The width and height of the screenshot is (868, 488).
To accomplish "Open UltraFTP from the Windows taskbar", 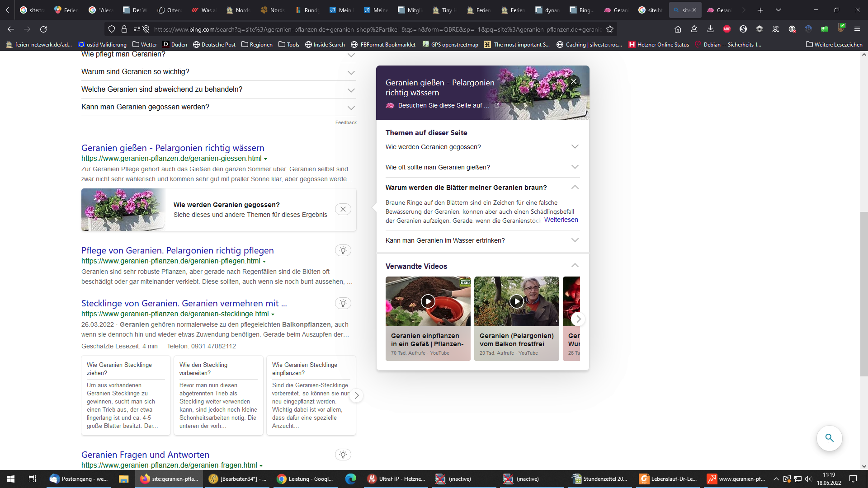I will point(397,479).
